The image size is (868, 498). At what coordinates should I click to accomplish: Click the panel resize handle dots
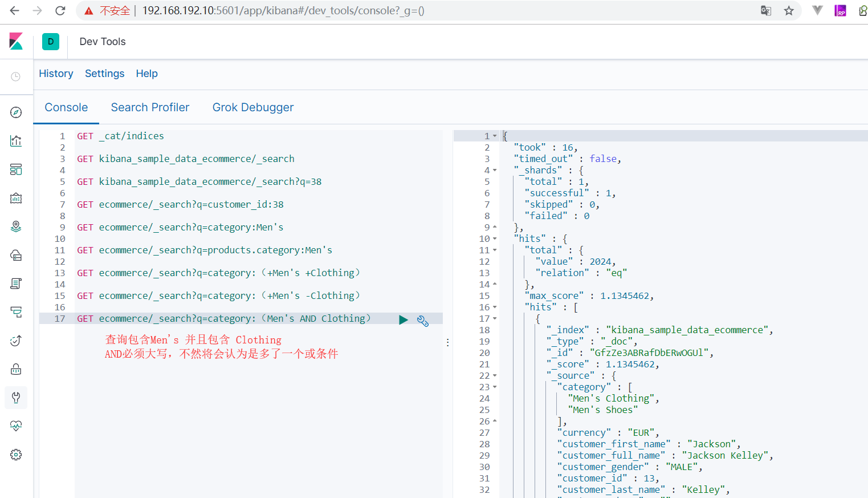[x=448, y=342]
